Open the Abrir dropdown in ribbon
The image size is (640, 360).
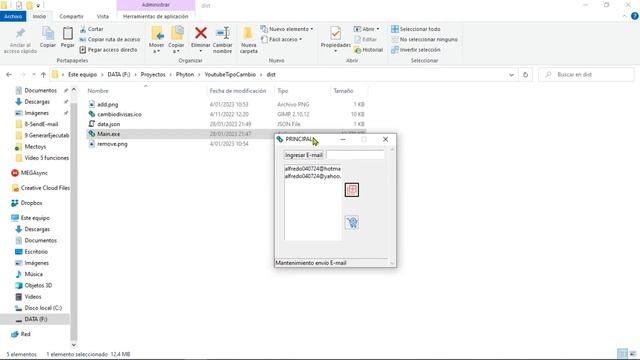pyautogui.click(x=367, y=29)
